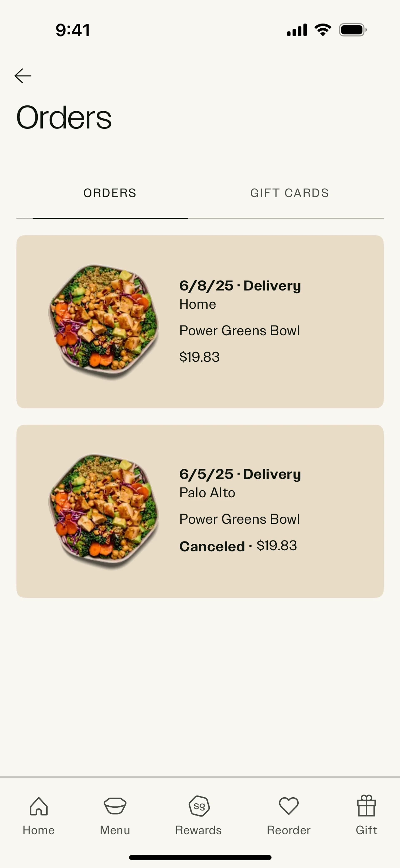Tap the Wi-Fi status icon
The width and height of the screenshot is (400, 868).
tap(322, 30)
